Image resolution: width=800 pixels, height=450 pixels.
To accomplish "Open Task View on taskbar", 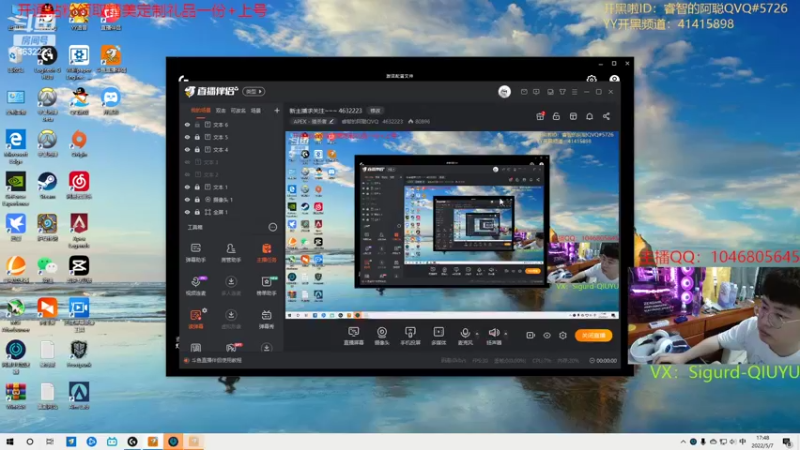I will 49,442.
